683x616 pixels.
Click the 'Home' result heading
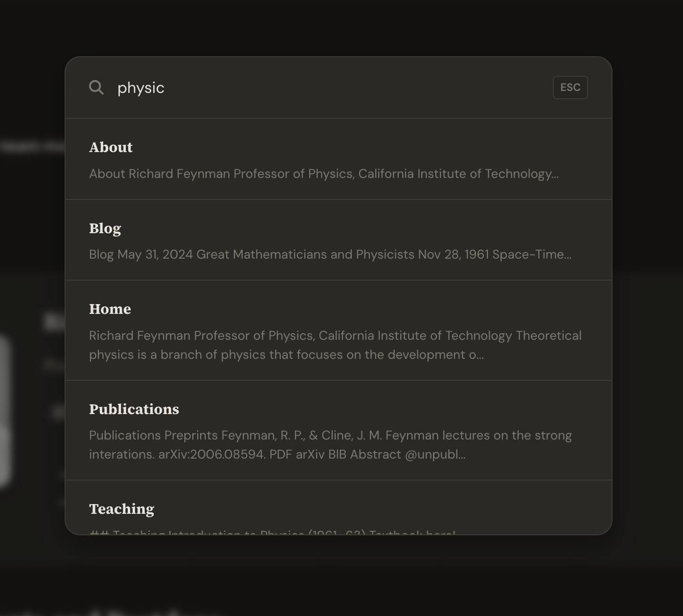[110, 309]
